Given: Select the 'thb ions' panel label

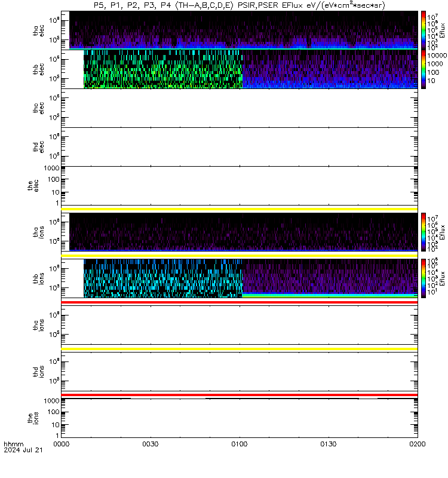Looking at the screenshot, I should click(38, 278).
